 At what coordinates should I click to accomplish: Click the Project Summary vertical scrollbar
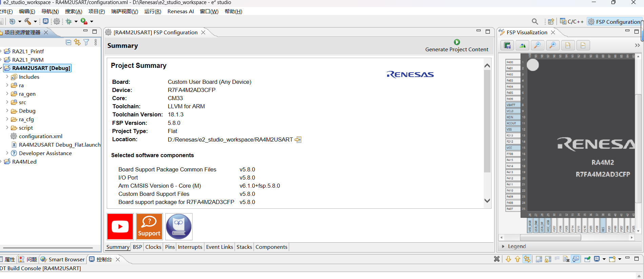click(487, 122)
